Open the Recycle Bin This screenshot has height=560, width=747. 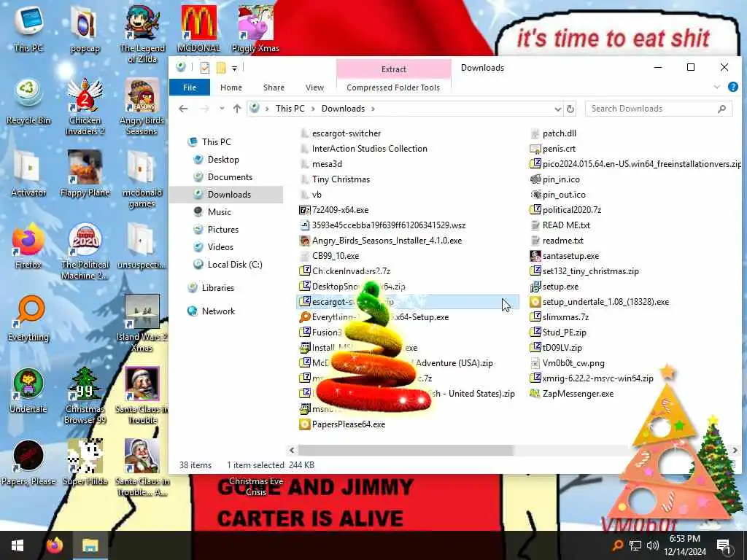coord(28,102)
